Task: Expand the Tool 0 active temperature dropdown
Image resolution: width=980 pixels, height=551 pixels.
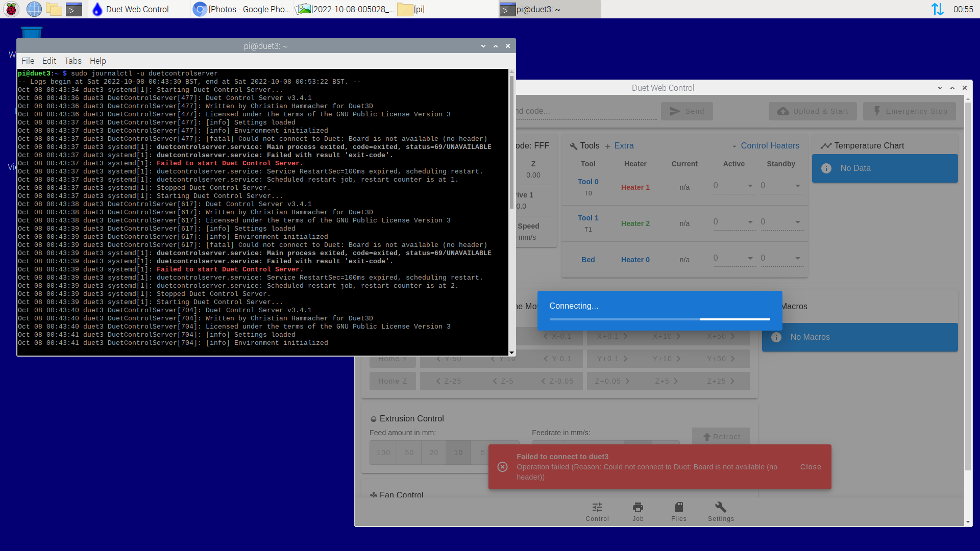Action: coord(750,186)
